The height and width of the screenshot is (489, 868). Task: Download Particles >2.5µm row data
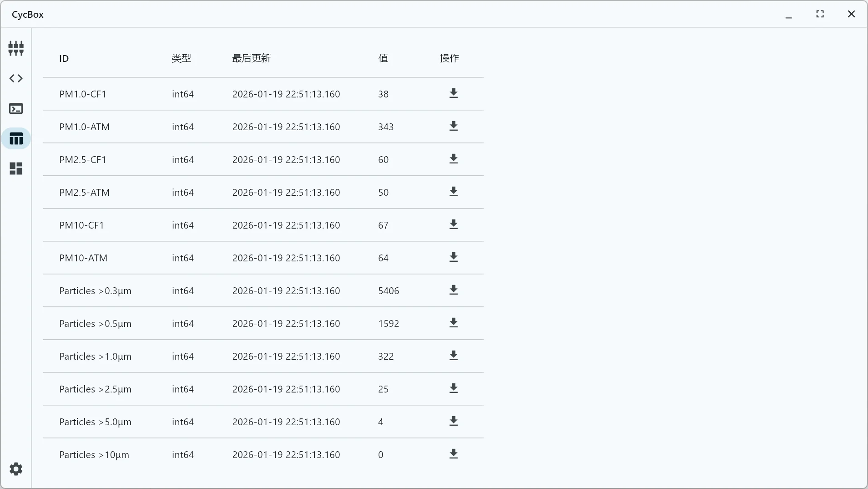click(x=454, y=388)
